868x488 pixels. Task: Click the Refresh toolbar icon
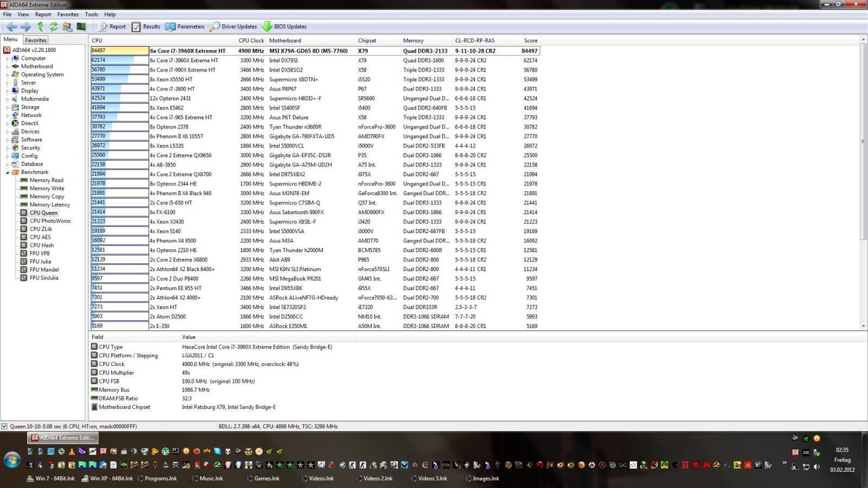click(54, 27)
